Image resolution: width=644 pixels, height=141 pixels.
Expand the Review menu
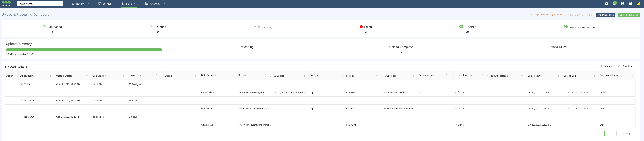tap(80, 4)
